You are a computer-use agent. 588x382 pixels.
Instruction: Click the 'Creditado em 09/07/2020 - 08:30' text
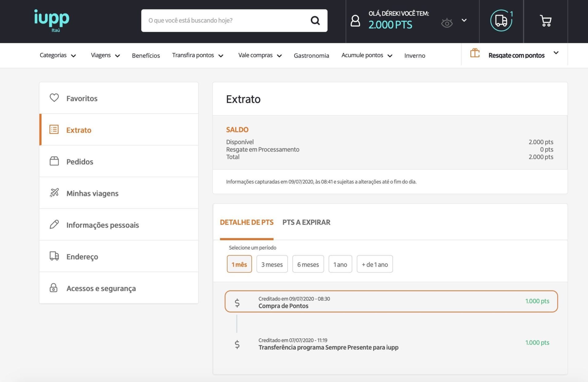[294, 299]
